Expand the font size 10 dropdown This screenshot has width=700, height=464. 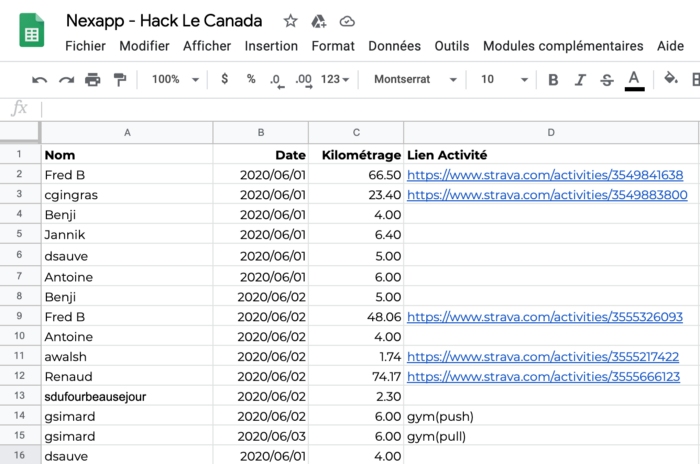pyautogui.click(x=504, y=79)
